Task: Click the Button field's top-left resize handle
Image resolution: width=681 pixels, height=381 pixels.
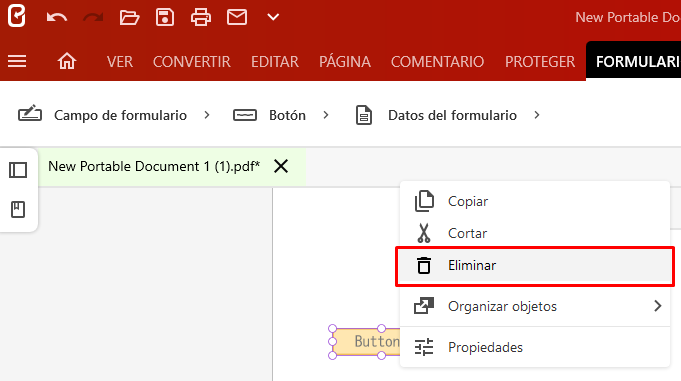Action: point(333,328)
